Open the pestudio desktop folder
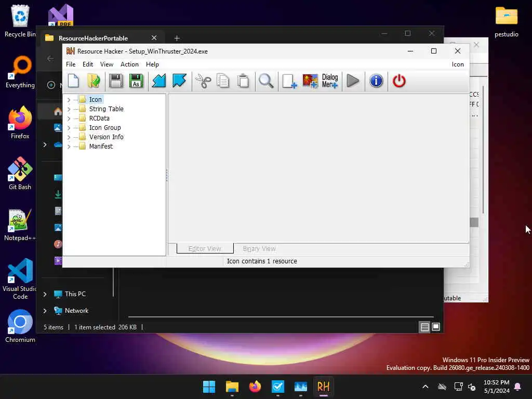Image resolution: width=532 pixels, height=399 pixels. tap(506, 22)
